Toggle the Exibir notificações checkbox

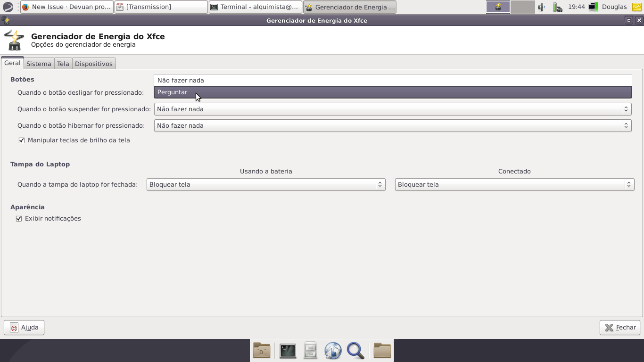pyautogui.click(x=19, y=219)
